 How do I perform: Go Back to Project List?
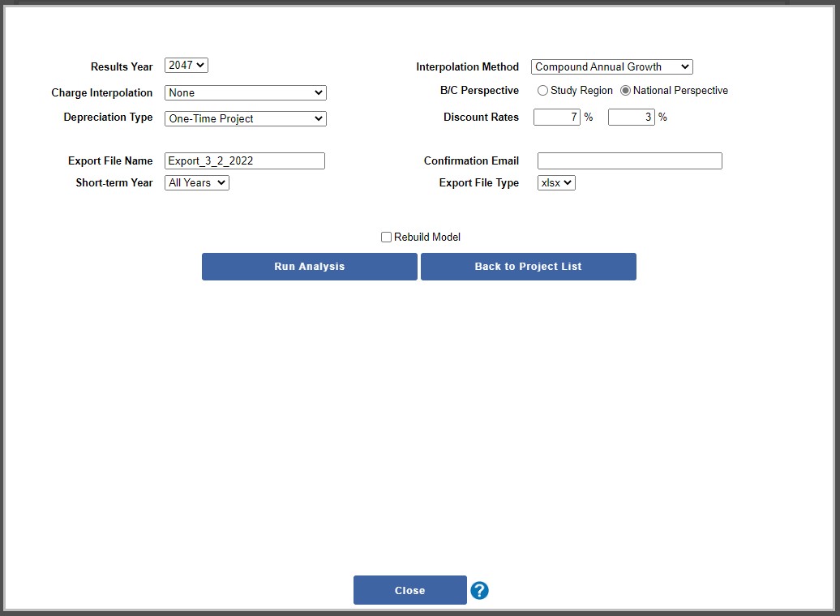click(x=528, y=267)
